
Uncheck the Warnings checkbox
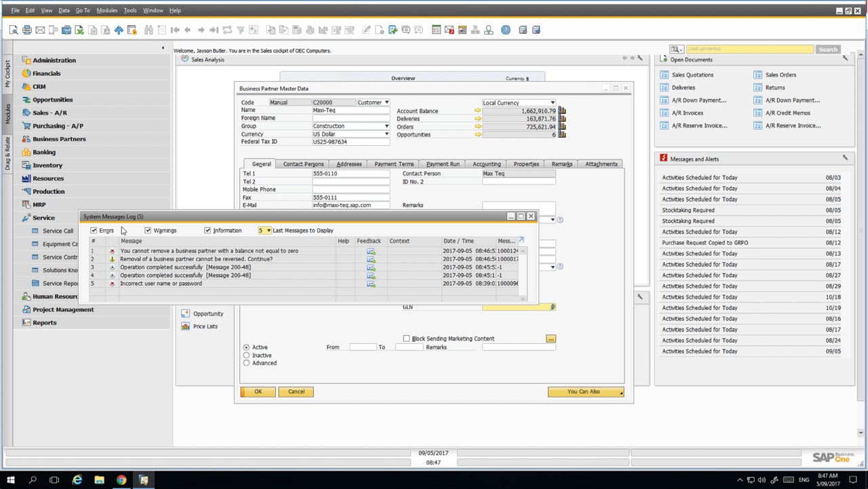(x=148, y=231)
